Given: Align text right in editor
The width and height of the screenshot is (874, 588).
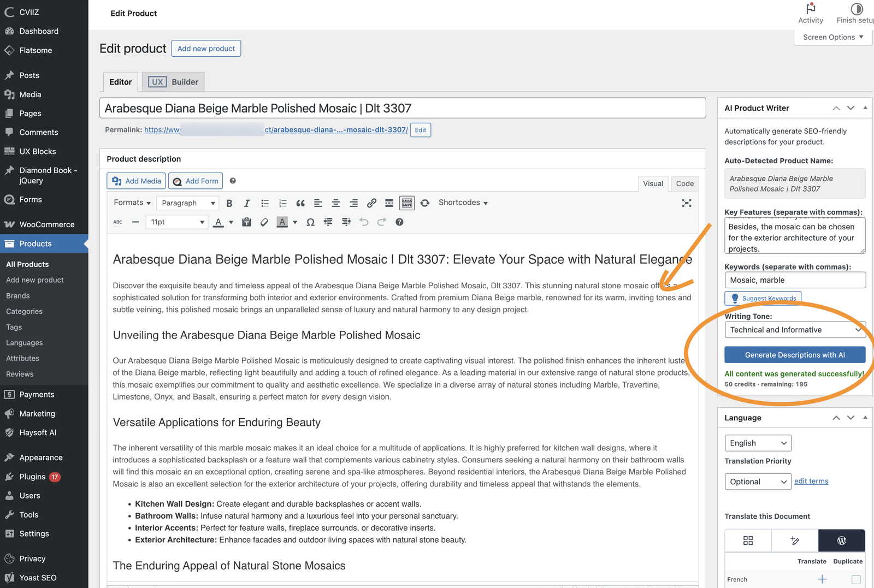Looking at the screenshot, I should (353, 203).
